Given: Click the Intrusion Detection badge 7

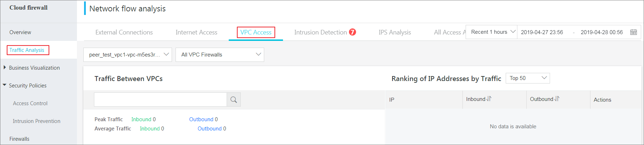Looking at the screenshot, I should 352,32.
